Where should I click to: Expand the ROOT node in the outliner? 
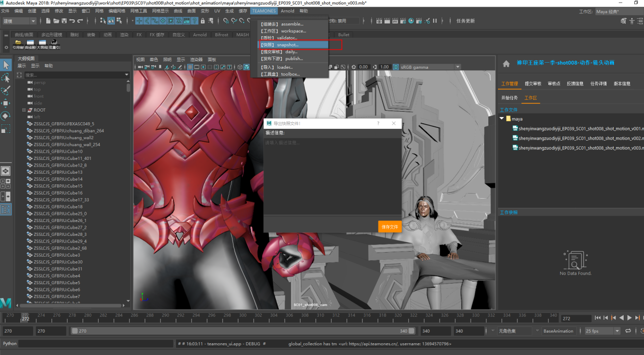[24, 110]
